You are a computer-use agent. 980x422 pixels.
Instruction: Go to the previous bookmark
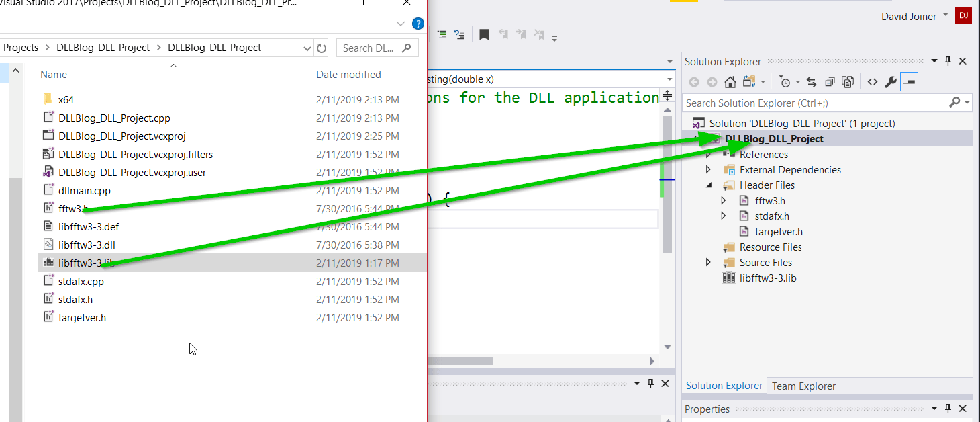point(503,34)
